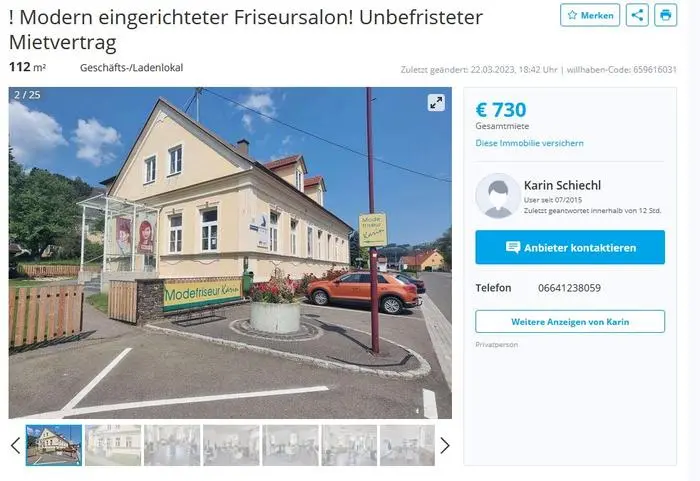Select the second gallery thumbnail
The image size is (700, 481).
click(113, 445)
